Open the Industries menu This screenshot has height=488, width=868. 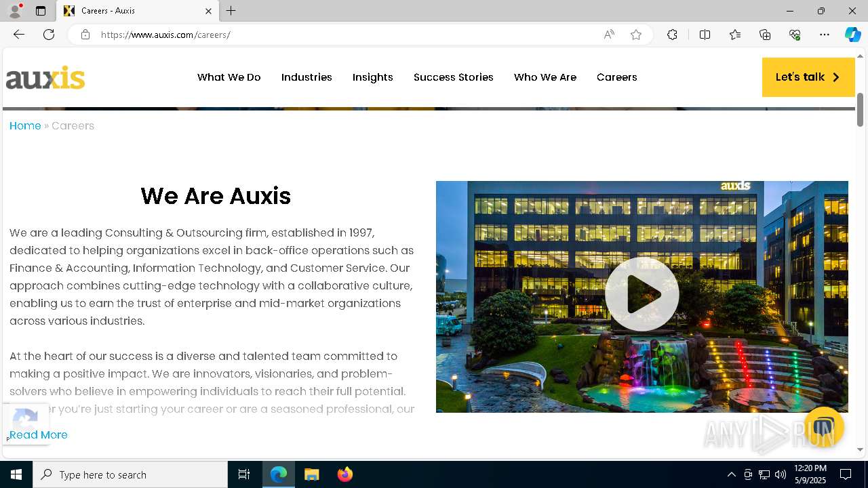[x=307, y=77]
